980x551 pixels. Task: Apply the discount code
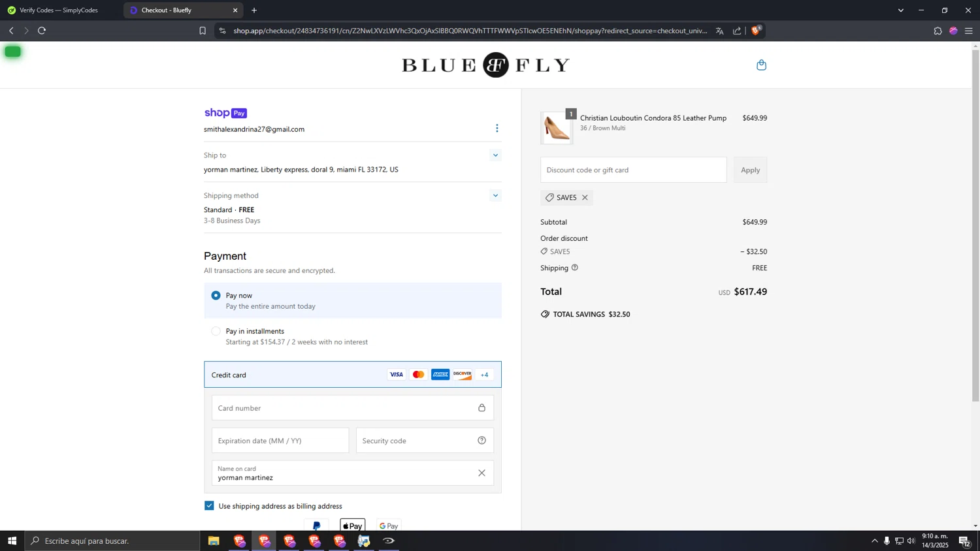pyautogui.click(x=750, y=170)
